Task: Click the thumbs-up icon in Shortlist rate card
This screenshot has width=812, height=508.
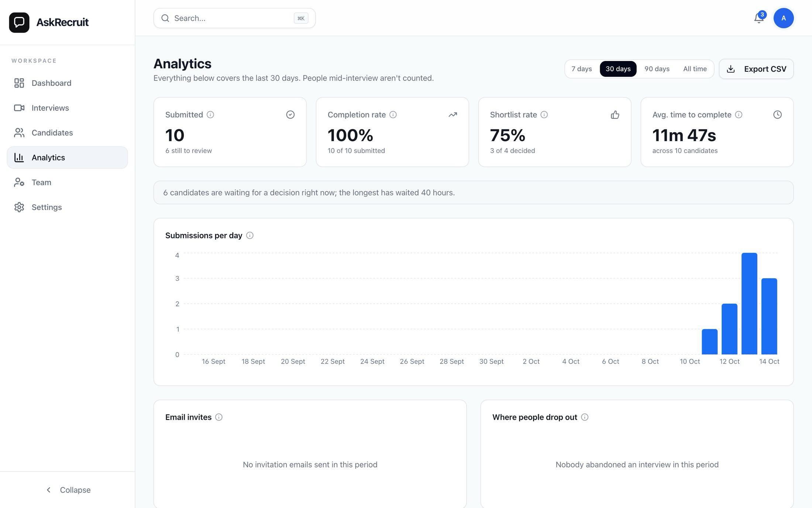Action: tap(615, 115)
